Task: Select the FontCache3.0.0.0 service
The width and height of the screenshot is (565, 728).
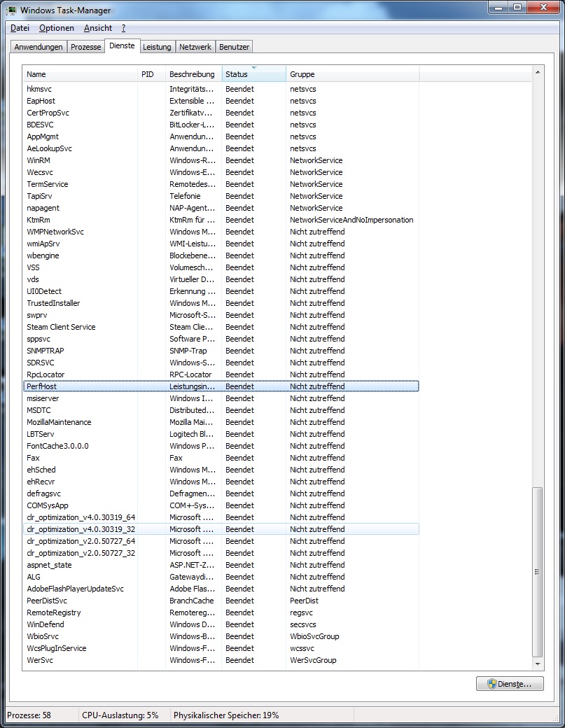Action: [221, 446]
